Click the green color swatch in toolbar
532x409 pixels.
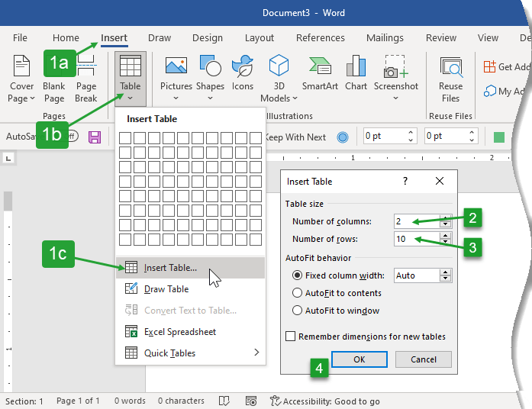(499, 137)
